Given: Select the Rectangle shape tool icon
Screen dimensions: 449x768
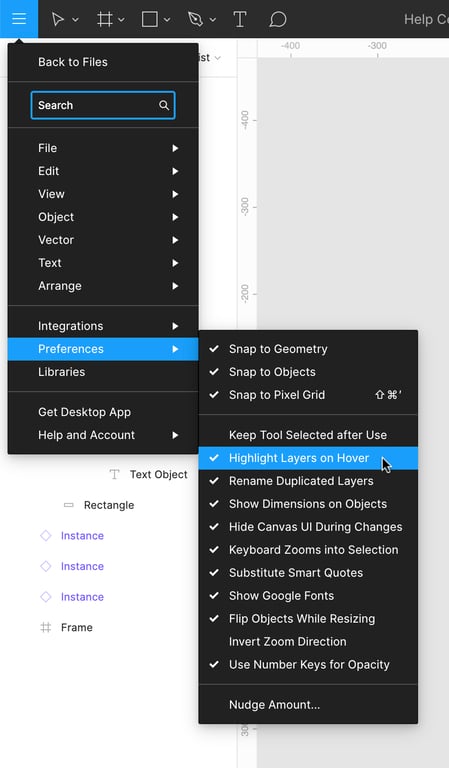Looking at the screenshot, I should [x=149, y=19].
